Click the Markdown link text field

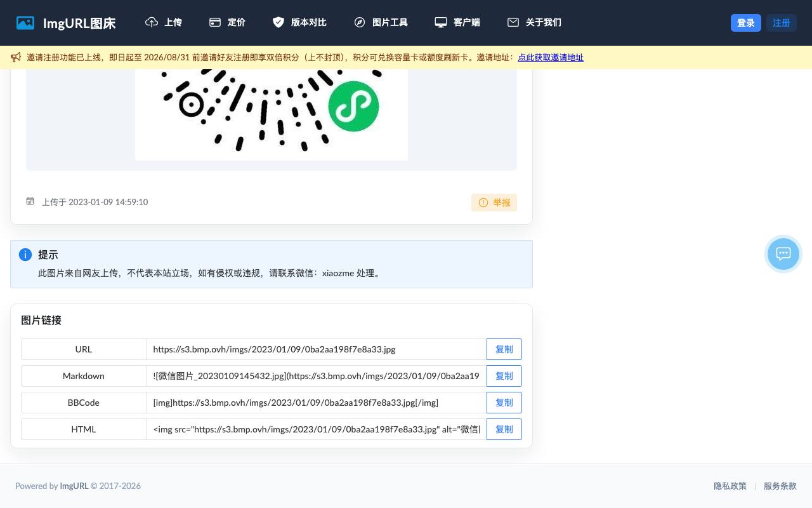point(317,376)
